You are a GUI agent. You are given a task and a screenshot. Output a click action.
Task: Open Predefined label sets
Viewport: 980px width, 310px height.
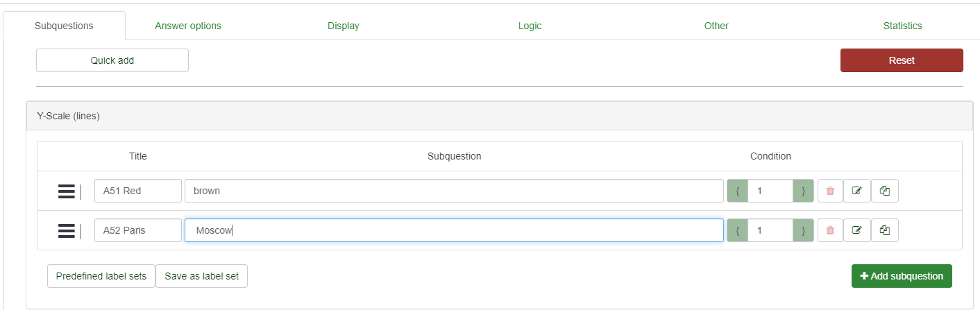coord(101,276)
